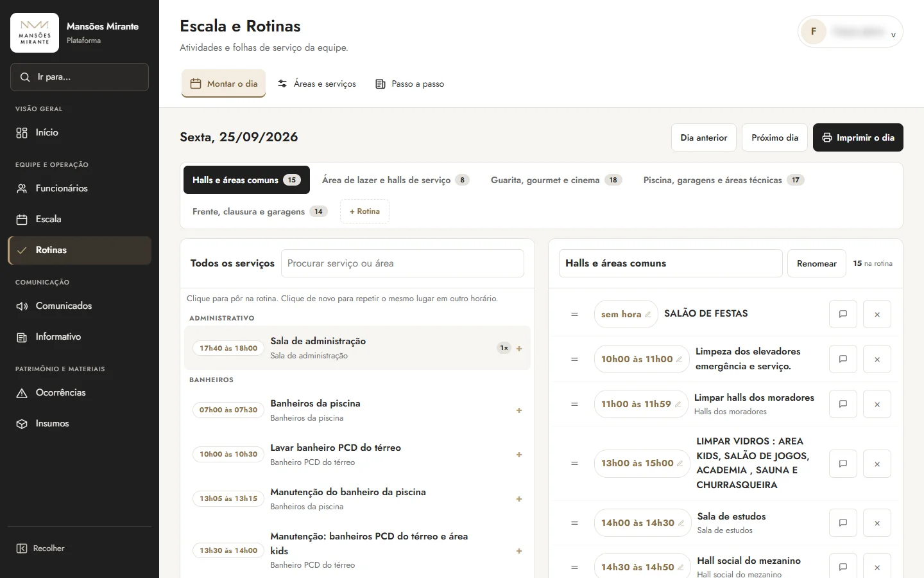Open the Passo a passo tab
Screen dimensions: 924x578
[x=409, y=83]
